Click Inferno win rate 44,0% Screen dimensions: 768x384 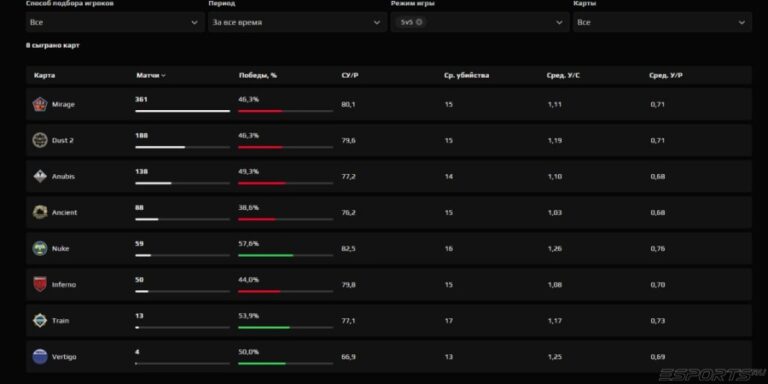point(248,280)
